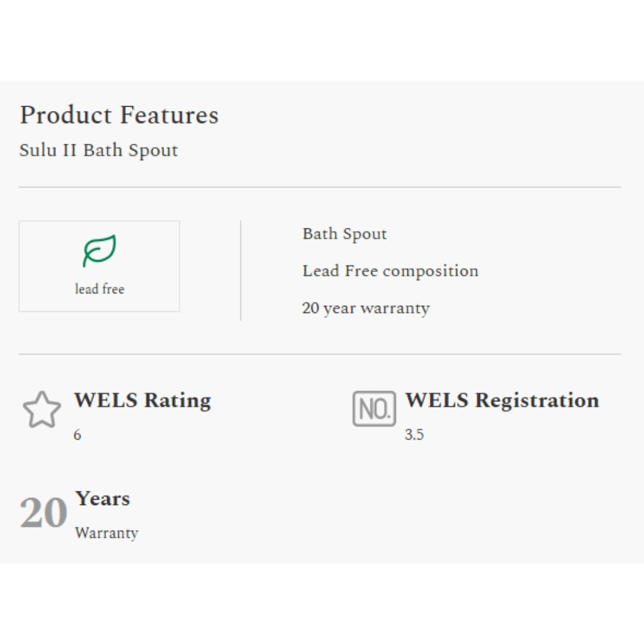This screenshot has height=644, width=644.
Task: Click the black bar above Product Features
Action: pyautogui.click(x=322, y=40)
